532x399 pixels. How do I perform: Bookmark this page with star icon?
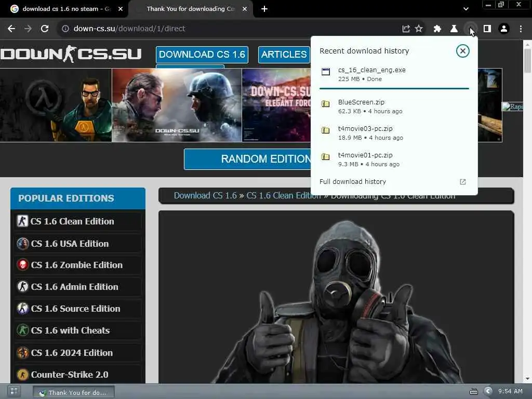click(x=419, y=29)
